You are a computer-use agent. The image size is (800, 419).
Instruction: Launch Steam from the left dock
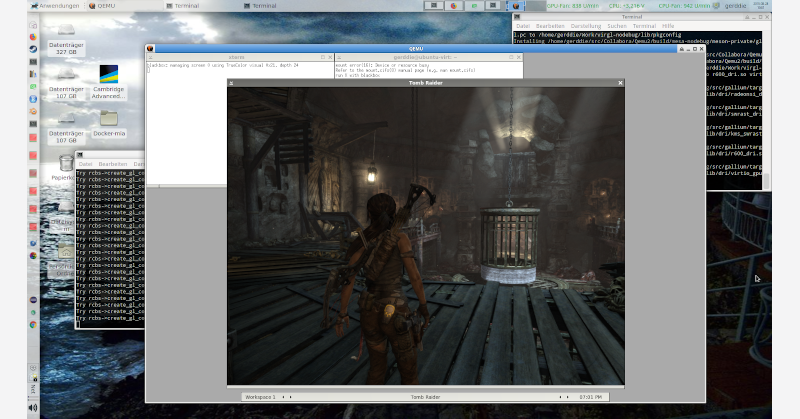click(x=33, y=49)
